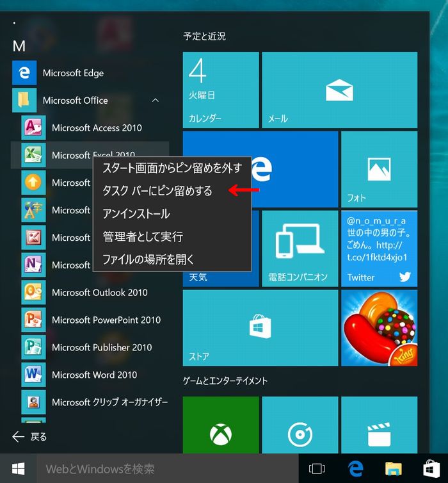Open PowerPoint 2010 icon
Viewport: 448px width, 483px height.
click(x=33, y=320)
